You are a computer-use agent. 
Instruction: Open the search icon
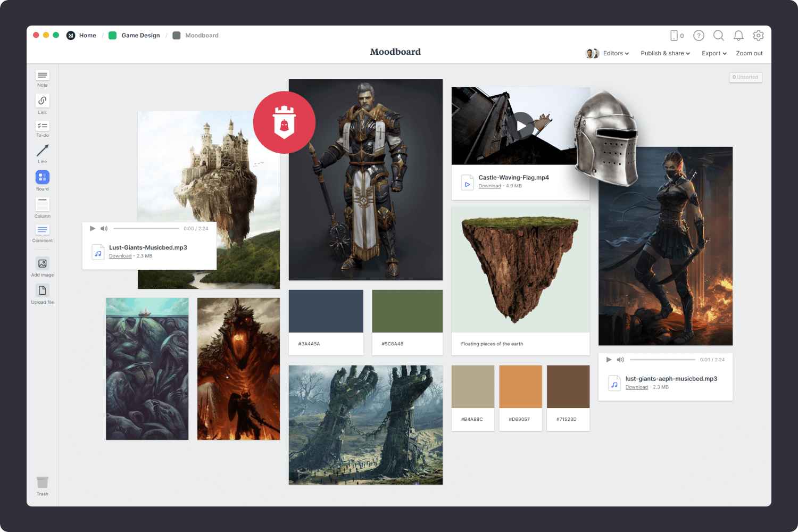click(x=719, y=35)
